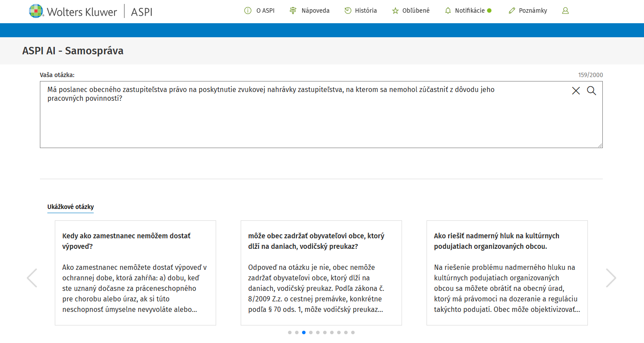Open Nápoveda help section
Viewport: 644px width, 343px height.
[x=310, y=11]
